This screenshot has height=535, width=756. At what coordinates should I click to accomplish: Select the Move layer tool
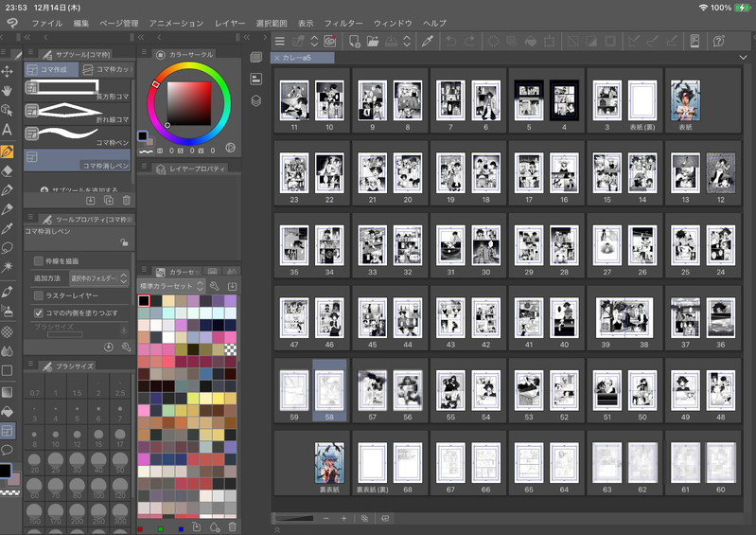(x=7, y=72)
